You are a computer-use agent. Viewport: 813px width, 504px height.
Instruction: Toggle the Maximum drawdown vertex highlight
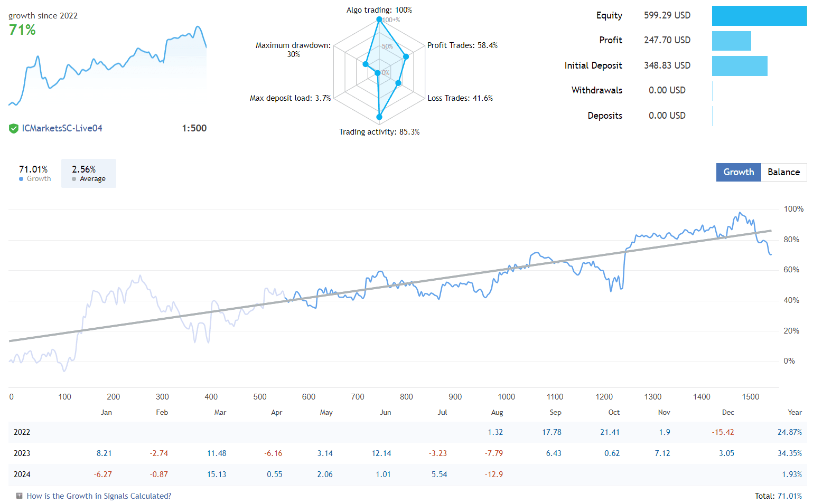coord(367,63)
